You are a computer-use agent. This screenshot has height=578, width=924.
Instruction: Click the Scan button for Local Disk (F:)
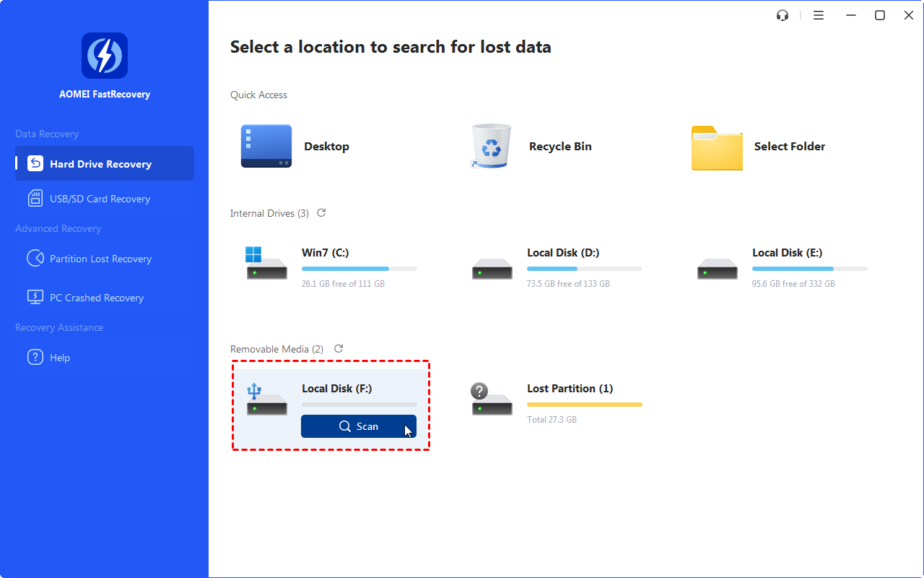click(359, 426)
